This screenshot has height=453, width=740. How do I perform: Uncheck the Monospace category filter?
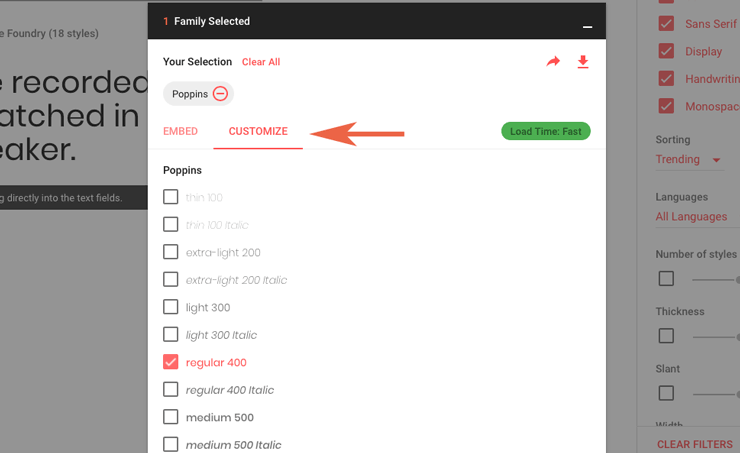click(x=666, y=106)
